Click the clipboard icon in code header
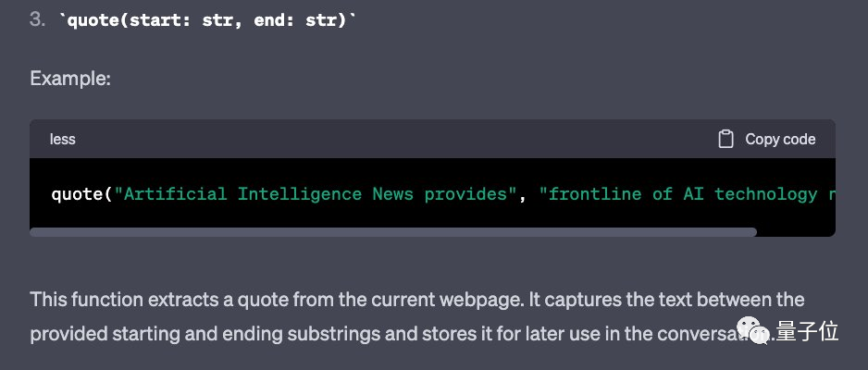The height and width of the screenshot is (370, 868). click(x=725, y=140)
